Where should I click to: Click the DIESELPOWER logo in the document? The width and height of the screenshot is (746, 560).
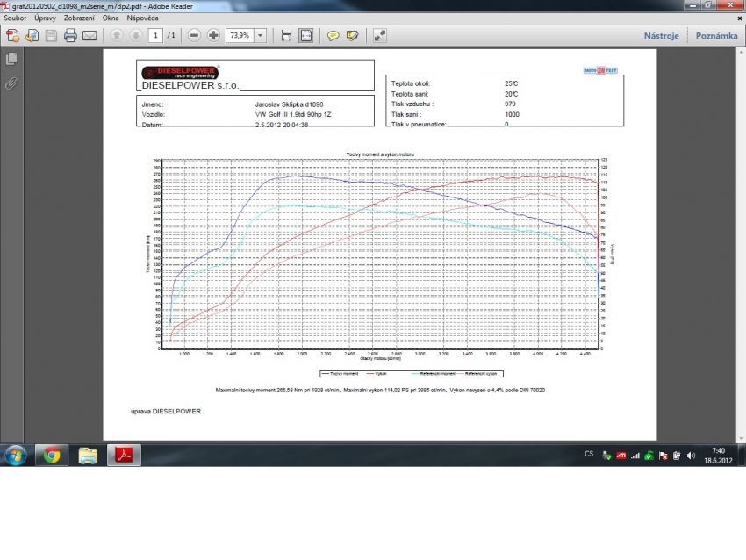point(180,72)
